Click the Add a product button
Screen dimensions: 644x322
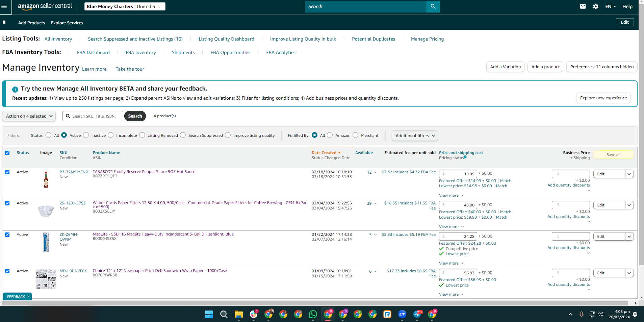click(x=545, y=67)
